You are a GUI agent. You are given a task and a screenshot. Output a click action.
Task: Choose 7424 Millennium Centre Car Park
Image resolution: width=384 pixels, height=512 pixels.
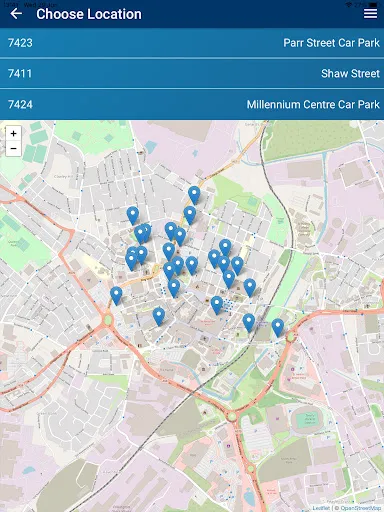click(192, 104)
